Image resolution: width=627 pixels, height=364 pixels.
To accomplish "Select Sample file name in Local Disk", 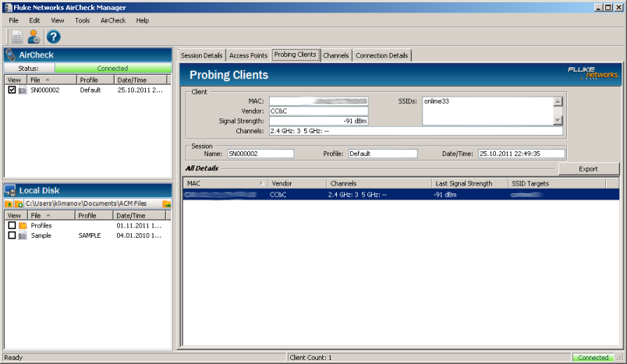I will (x=41, y=235).
